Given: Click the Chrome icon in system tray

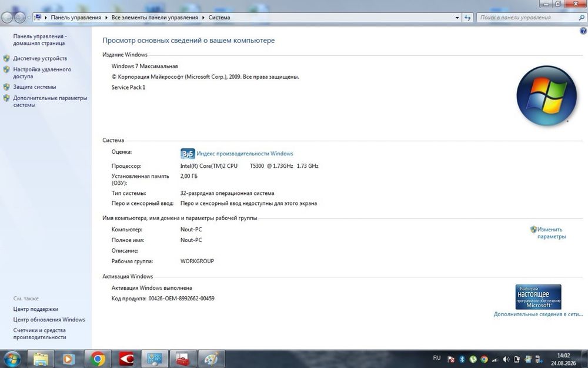Looking at the screenshot, I should pyautogui.click(x=484, y=359).
